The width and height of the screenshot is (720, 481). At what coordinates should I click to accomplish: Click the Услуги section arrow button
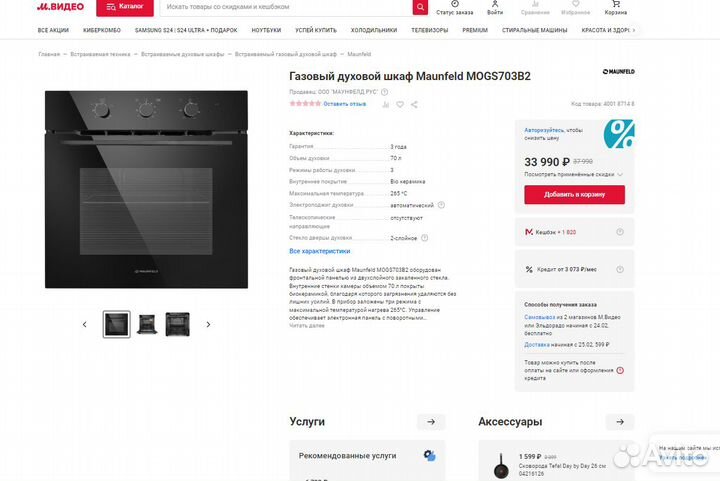[x=429, y=422]
